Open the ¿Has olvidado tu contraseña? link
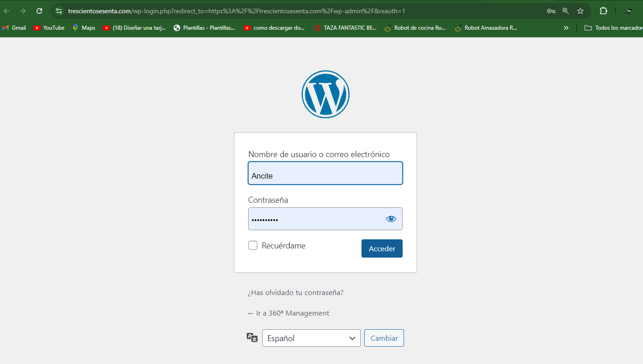Screen dimensions: 643x364 tap(296, 293)
